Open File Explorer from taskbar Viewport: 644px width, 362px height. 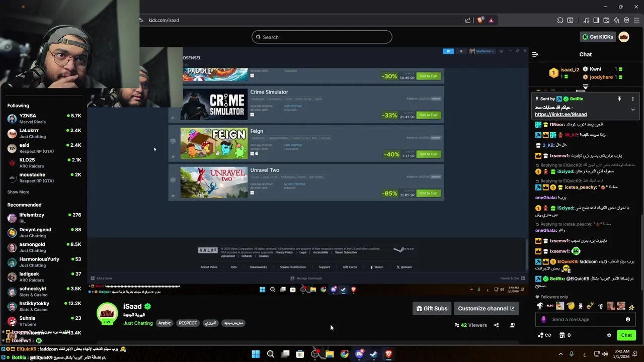pyautogui.click(x=330, y=354)
